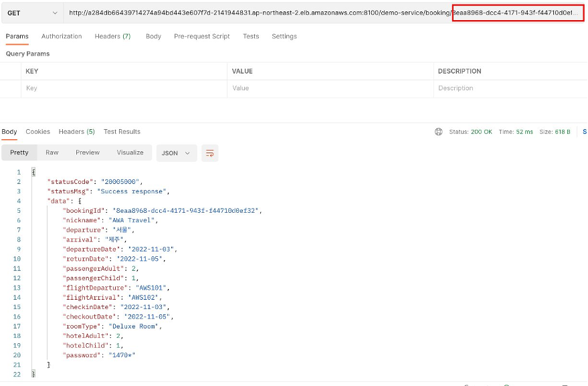Click the globe network icon

tap(438, 132)
